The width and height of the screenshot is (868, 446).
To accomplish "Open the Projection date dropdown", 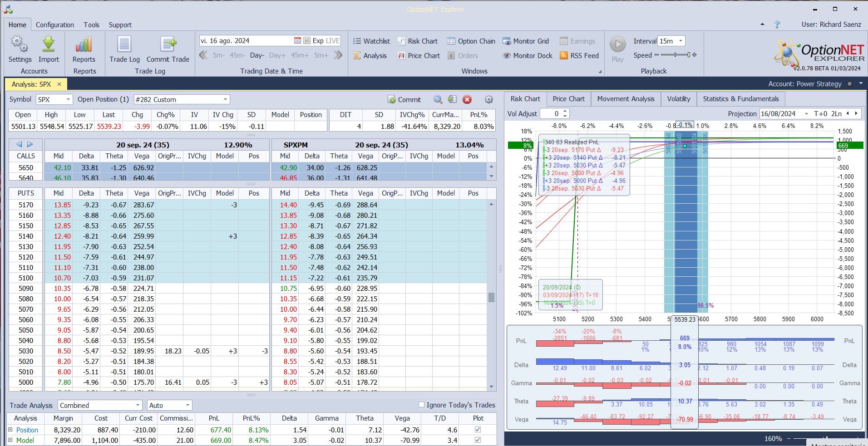I will pos(807,113).
